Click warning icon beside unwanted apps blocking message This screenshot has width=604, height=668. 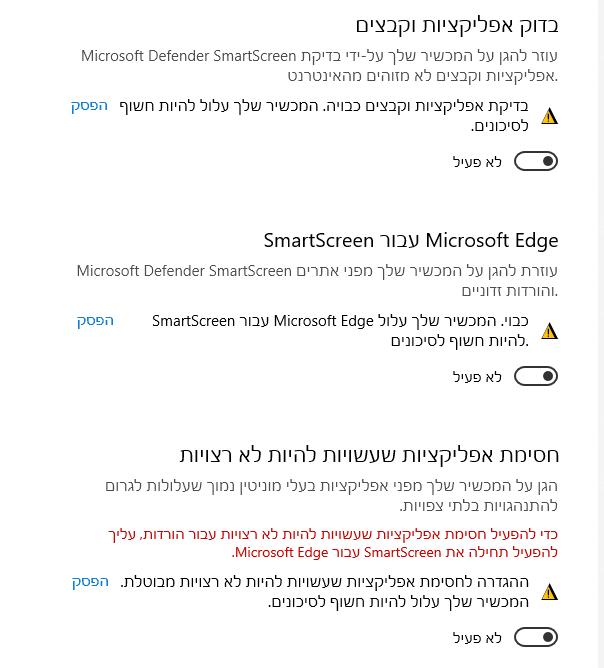coord(548,592)
